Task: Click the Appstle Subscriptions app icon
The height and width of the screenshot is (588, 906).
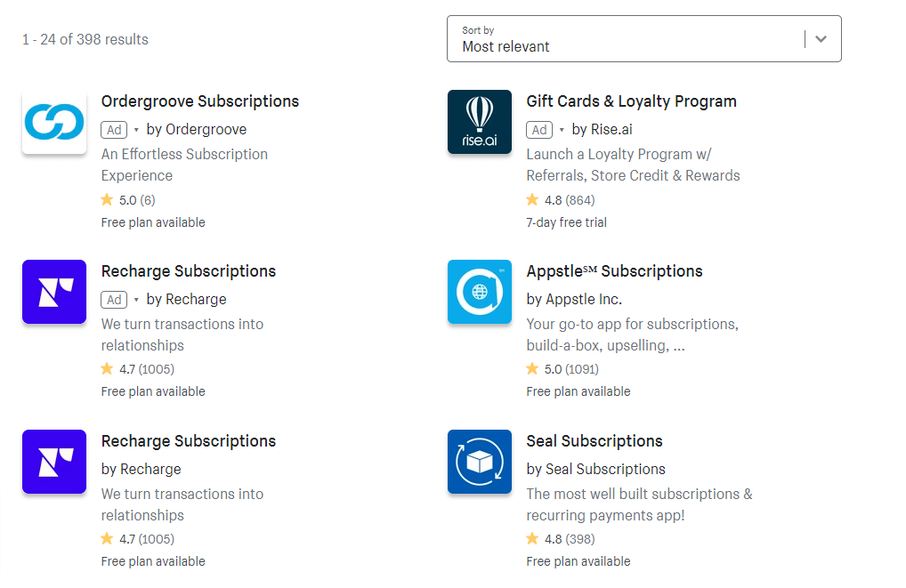Action: click(x=480, y=292)
